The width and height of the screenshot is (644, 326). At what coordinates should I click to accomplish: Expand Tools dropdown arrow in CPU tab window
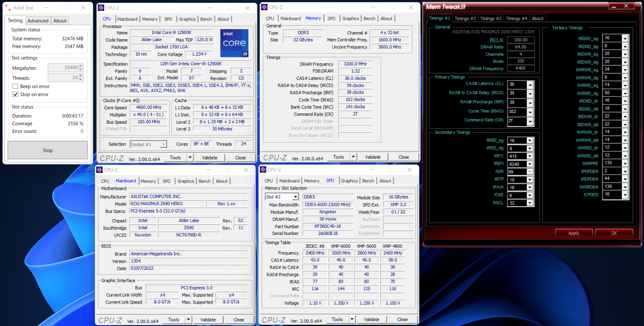[190, 158]
